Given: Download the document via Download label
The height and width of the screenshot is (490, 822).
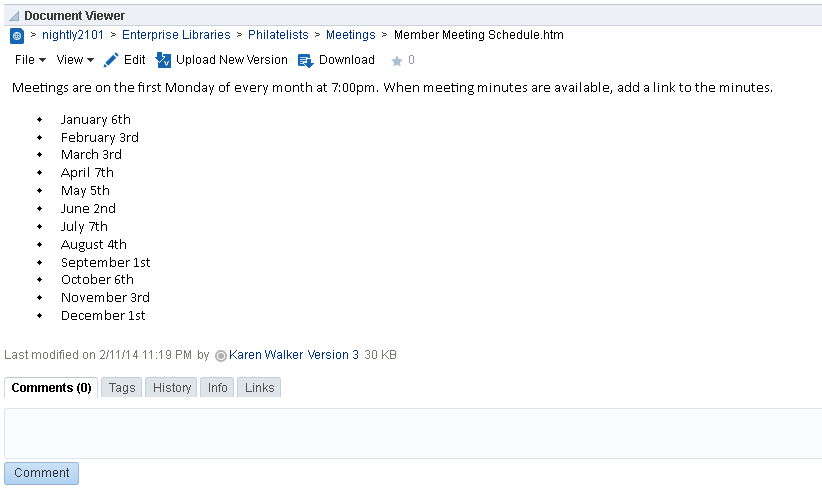Looking at the screenshot, I should coord(347,60).
